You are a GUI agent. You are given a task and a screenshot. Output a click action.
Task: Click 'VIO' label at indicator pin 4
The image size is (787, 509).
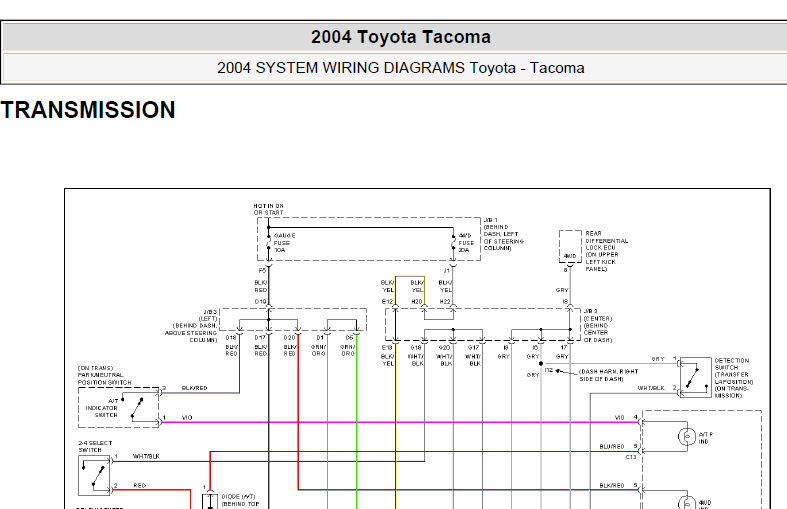click(619, 418)
